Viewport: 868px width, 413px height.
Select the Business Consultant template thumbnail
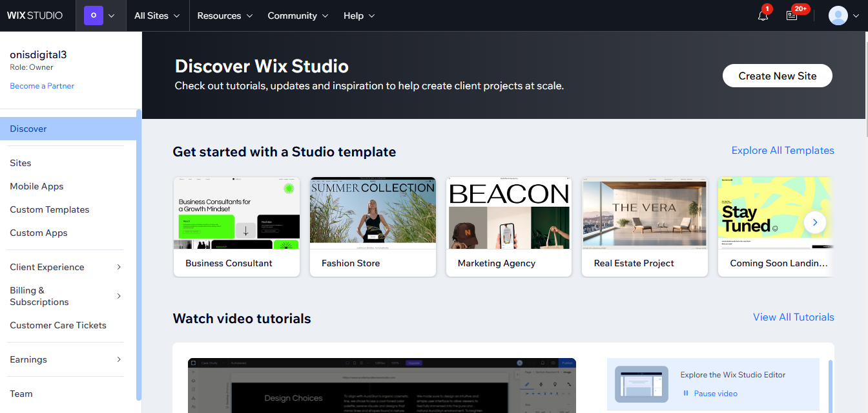tap(236, 213)
